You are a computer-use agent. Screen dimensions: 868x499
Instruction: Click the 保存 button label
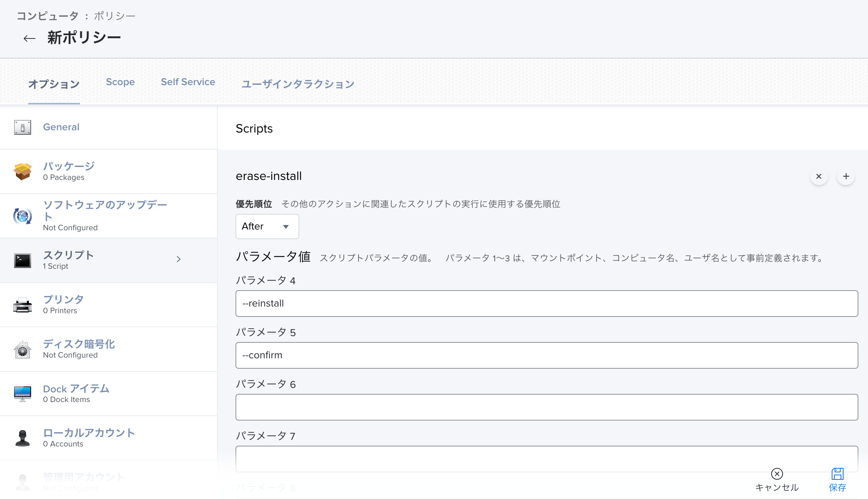[837, 487]
